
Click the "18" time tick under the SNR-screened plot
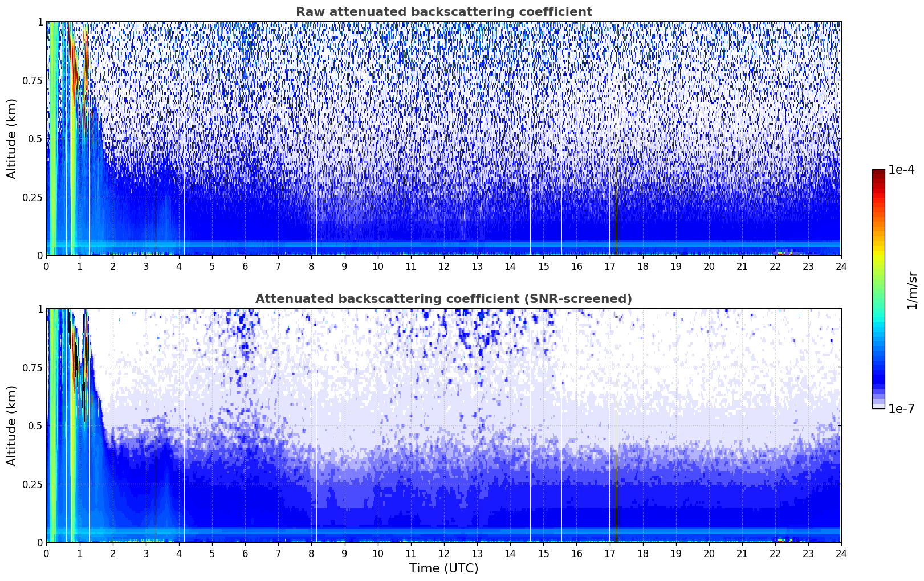coord(643,553)
